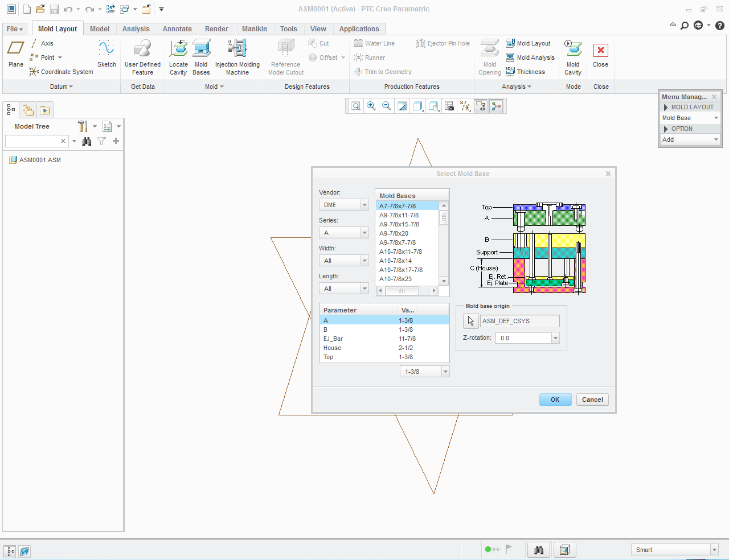Click the Creo Help question mark icon

click(x=720, y=26)
